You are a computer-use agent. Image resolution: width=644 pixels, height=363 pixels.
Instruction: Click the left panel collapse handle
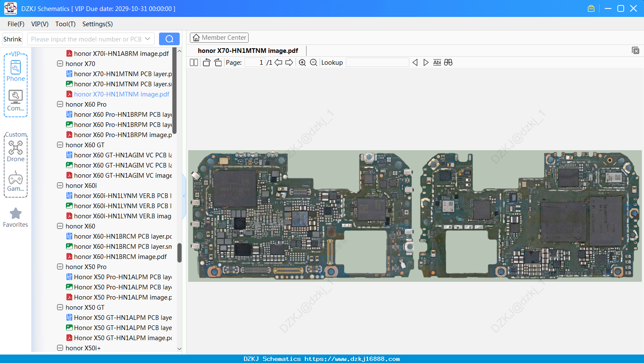184,196
